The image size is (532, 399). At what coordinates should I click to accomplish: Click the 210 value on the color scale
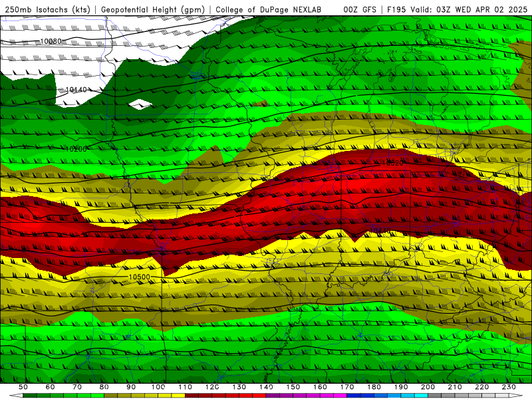(455, 387)
